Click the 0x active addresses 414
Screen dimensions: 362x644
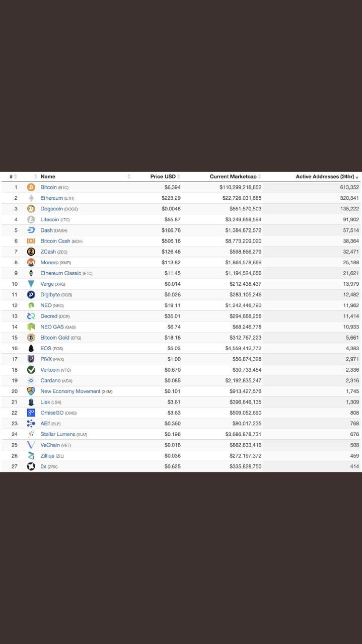click(x=354, y=466)
